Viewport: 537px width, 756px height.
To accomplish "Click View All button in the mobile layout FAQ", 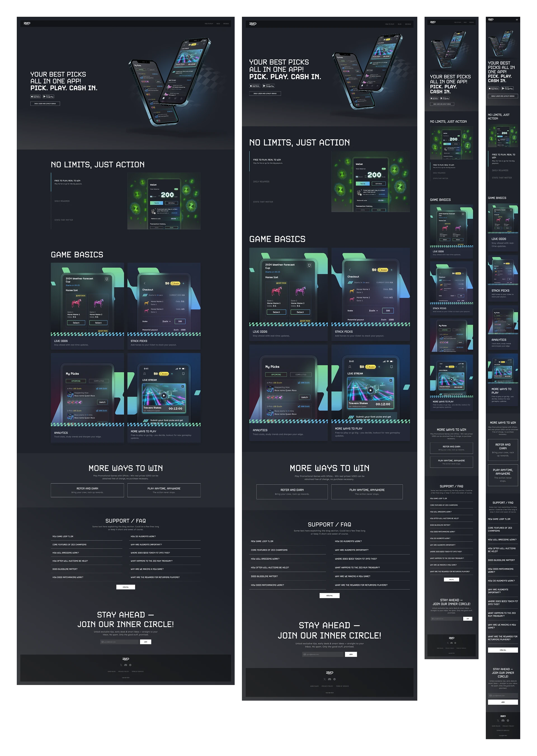I will 503,650.
